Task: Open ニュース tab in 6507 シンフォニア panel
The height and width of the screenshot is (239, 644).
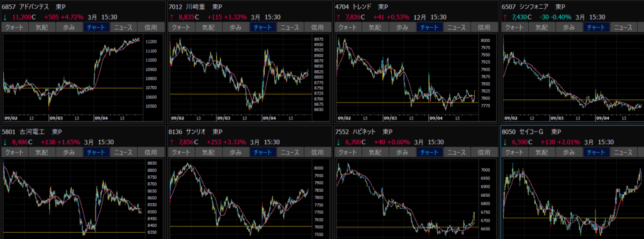Action: (x=624, y=28)
